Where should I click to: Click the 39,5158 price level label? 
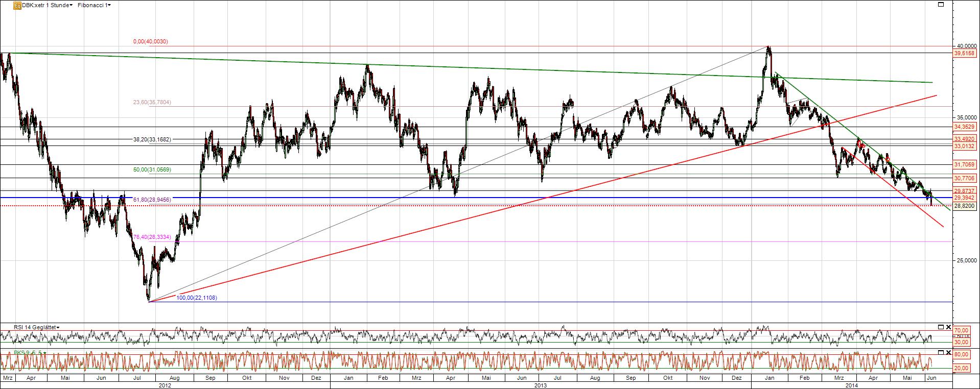pos(965,53)
